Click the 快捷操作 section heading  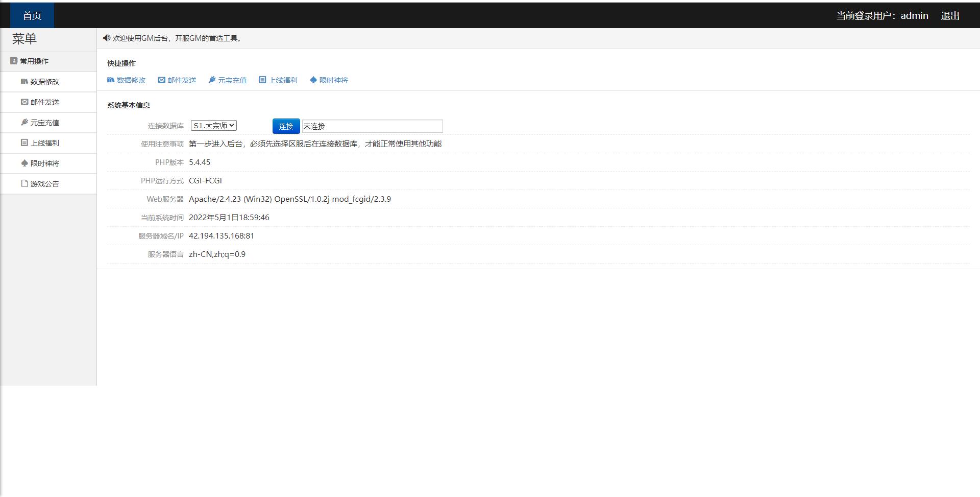(x=121, y=63)
